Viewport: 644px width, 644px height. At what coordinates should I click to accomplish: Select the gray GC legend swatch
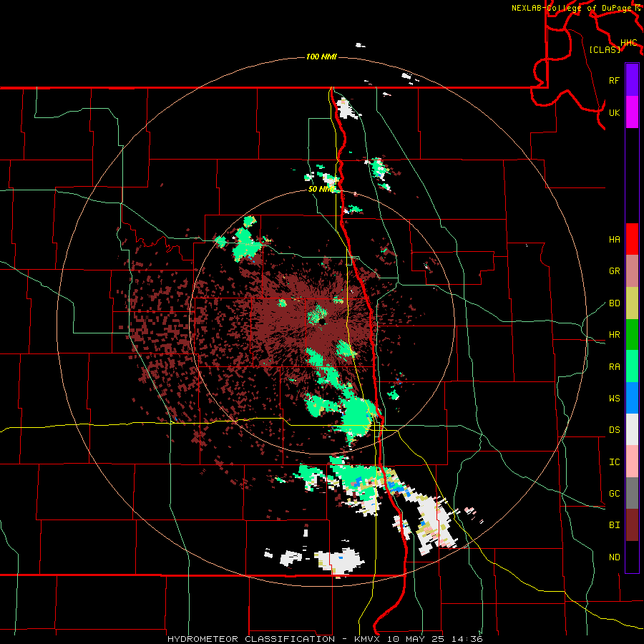(632, 493)
